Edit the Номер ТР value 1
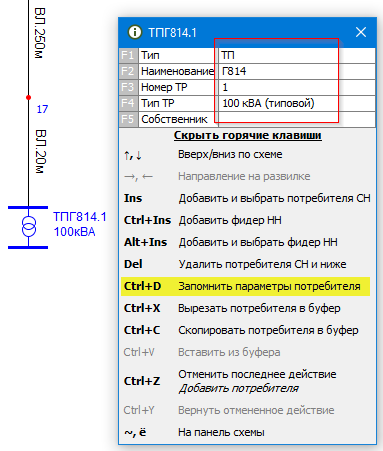The height and width of the screenshot is (451, 383). (297, 87)
